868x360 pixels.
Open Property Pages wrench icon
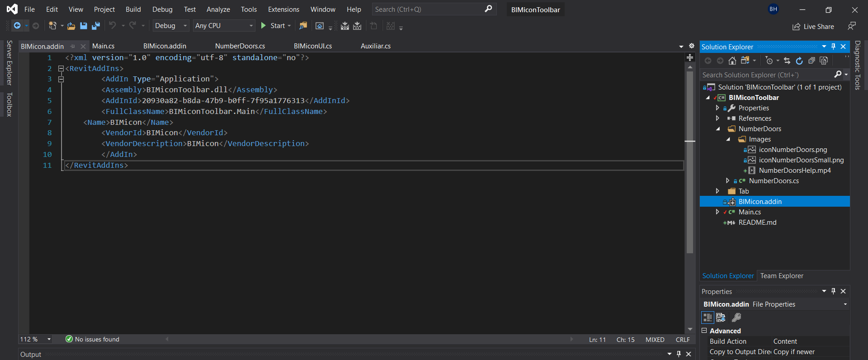click(736, 317)
